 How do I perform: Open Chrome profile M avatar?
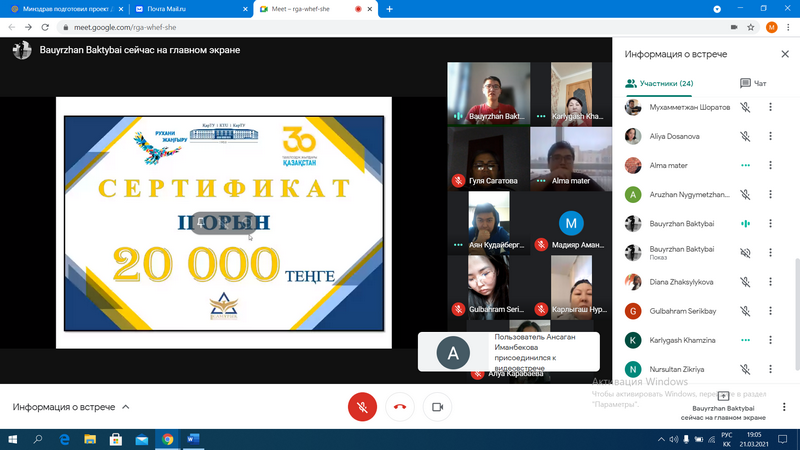[x=771, y=27]
